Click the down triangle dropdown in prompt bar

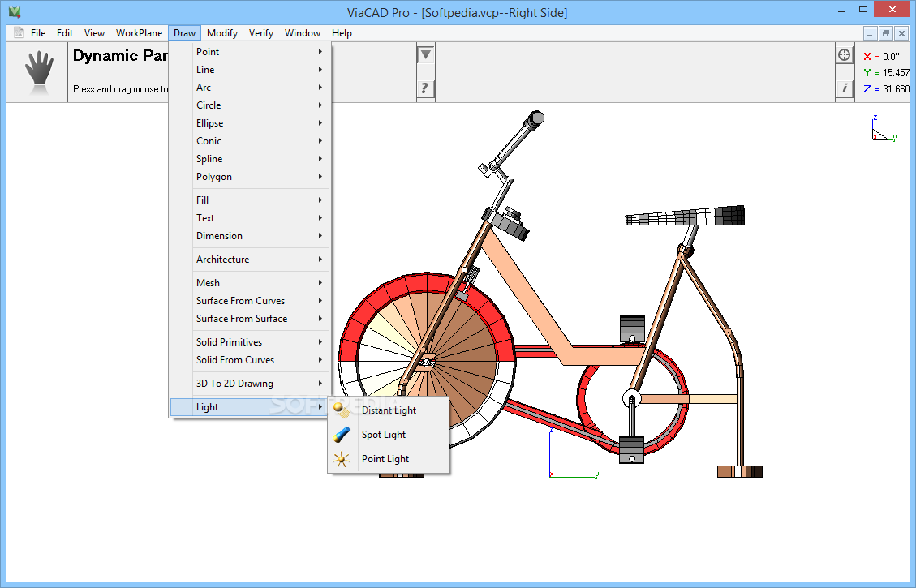click(425, 54)
